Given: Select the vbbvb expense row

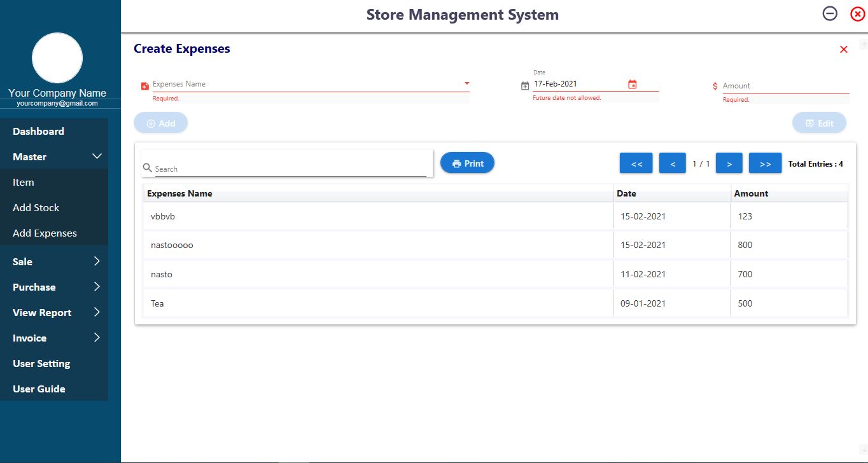Looking at the screenshot, I should click(496, 216).
